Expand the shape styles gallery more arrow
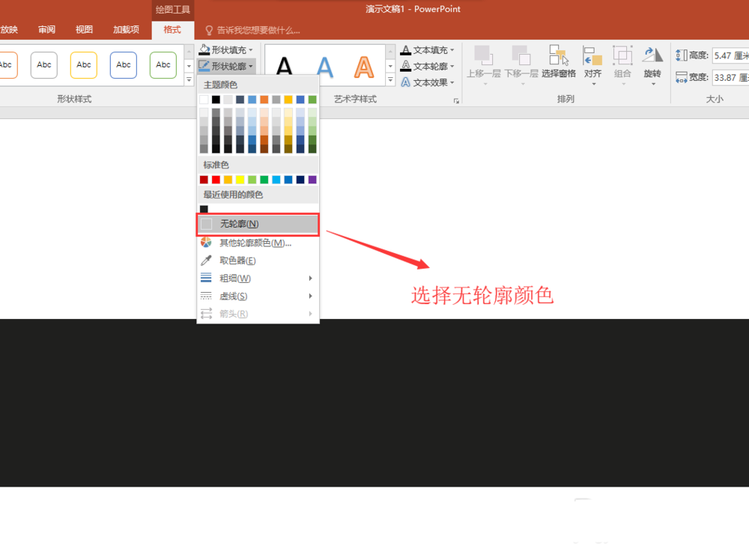 (189, 79)
